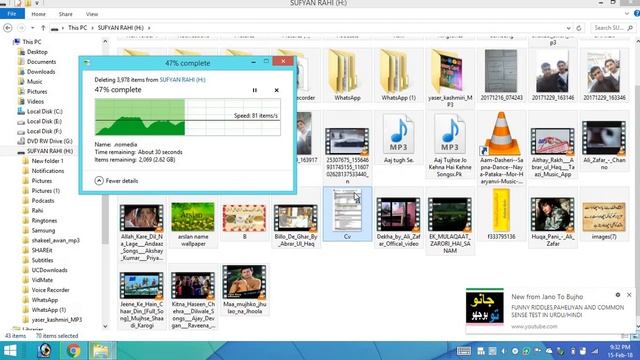Click This PC in address bar
640x360 pixels.
click(x=78, y=28)
